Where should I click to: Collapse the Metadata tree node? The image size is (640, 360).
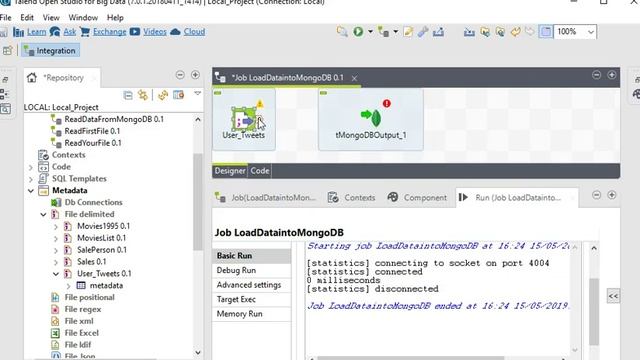(x=31, y=191)
